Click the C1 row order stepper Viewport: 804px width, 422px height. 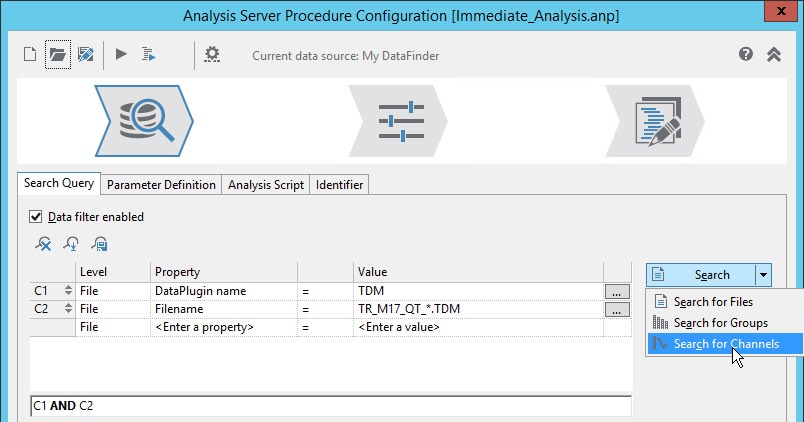pos(68,291)
